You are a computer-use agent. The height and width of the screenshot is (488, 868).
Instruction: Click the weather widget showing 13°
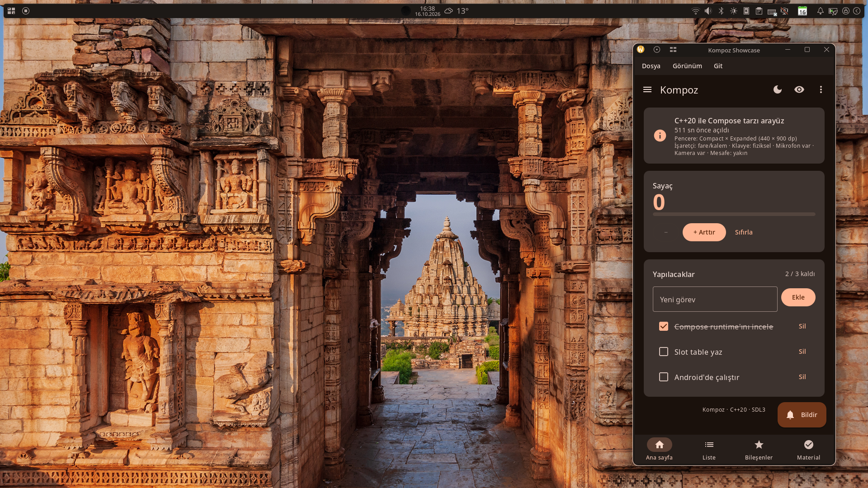point(457,11)
